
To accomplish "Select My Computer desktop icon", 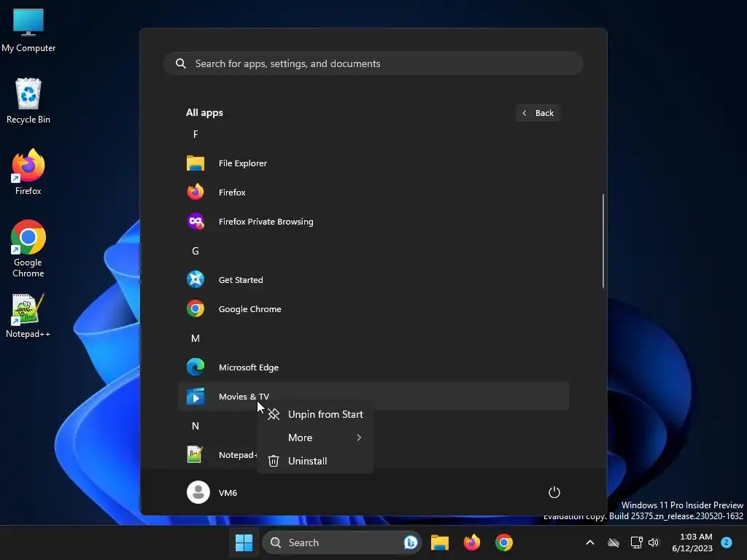I will click(x=28, y=31).
